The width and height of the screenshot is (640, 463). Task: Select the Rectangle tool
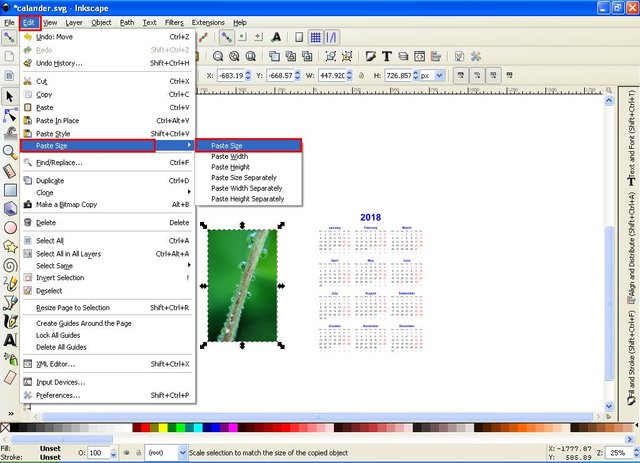tap(10, 190)
